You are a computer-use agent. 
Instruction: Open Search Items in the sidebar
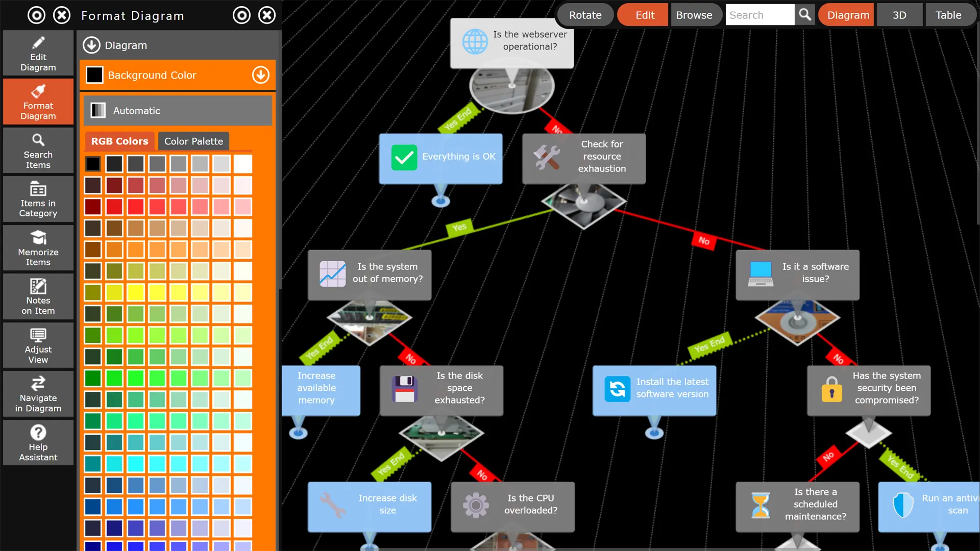(x=38, y=151)
